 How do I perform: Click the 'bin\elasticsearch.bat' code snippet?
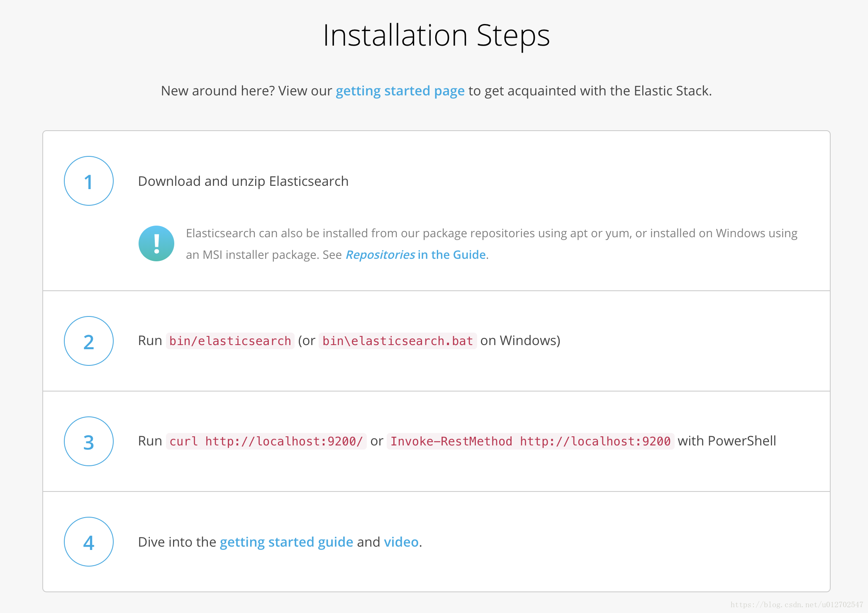(x=397, y=341)
